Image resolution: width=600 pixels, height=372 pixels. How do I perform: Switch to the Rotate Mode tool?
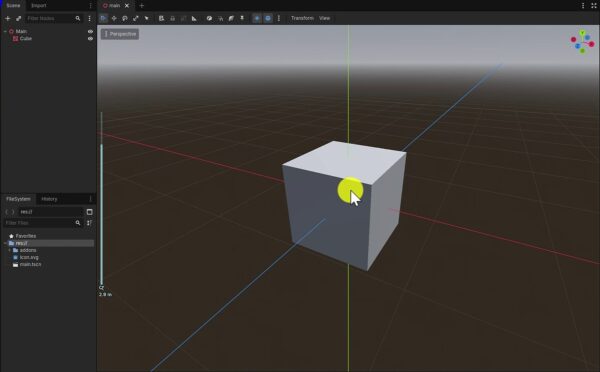point(125,18)
